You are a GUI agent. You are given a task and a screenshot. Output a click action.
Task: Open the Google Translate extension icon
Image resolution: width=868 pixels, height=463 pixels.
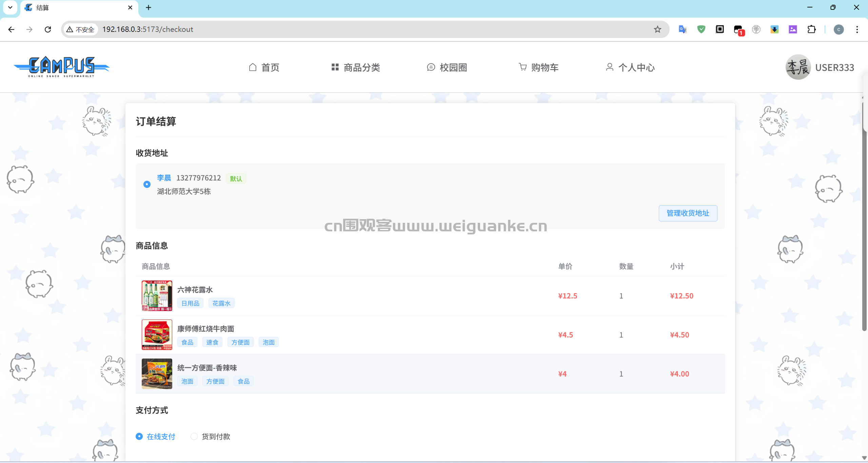[x=683, y=30]
